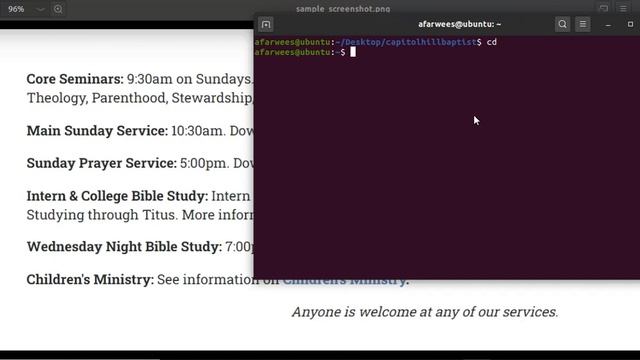Click the Children's Ministry link text

click(x=345, y=280)
